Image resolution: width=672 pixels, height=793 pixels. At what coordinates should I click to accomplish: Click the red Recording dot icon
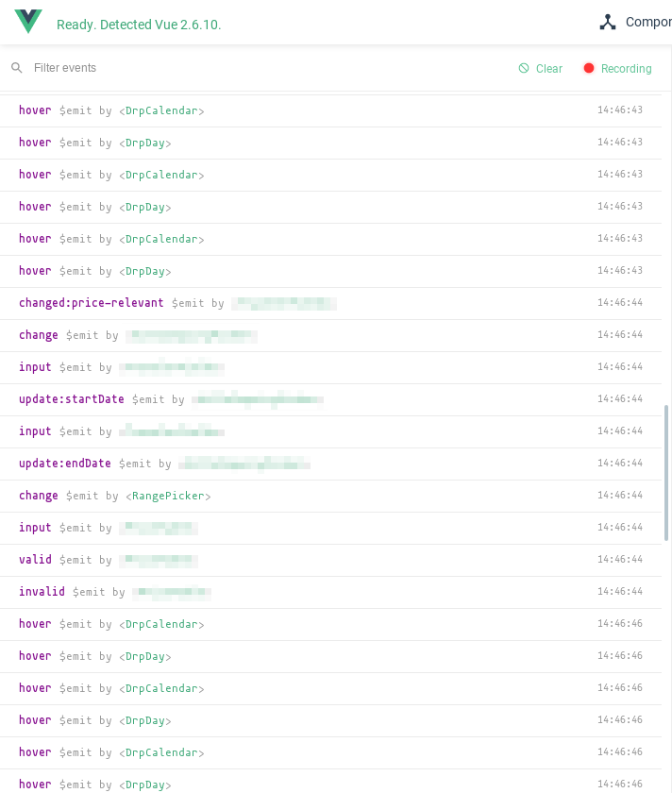tap(588, 68)
